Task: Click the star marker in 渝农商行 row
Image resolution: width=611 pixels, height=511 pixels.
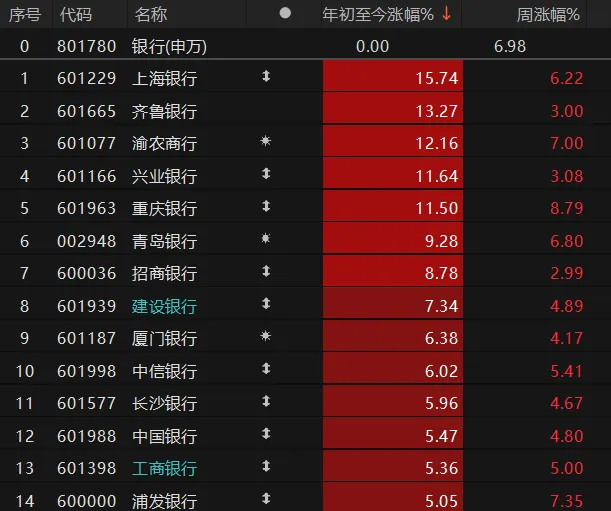Action: click(x=266, y=141)
